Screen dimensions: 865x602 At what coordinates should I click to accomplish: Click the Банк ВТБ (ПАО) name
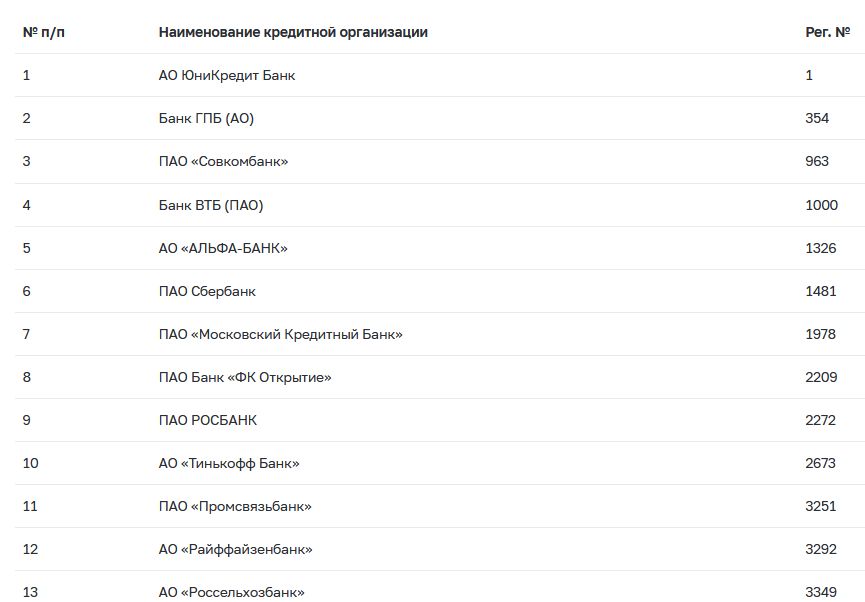coord(211,205)
